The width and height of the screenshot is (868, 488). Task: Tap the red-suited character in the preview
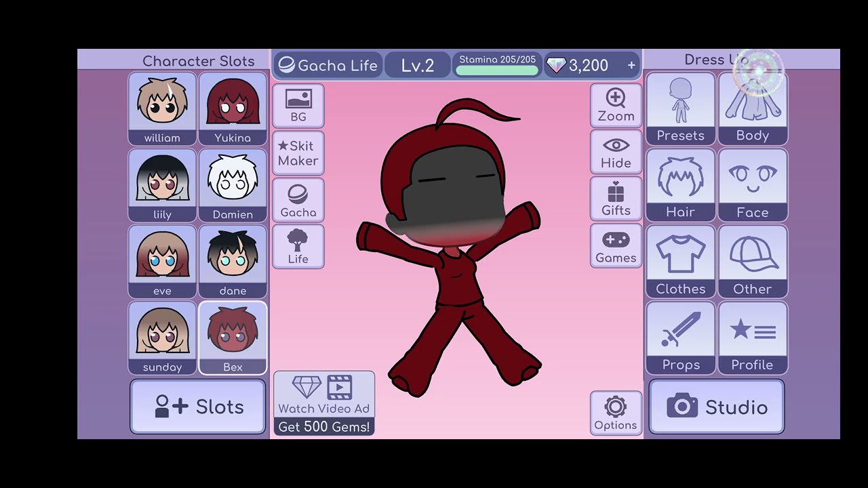pyautogui.click(x=450, y=248)
